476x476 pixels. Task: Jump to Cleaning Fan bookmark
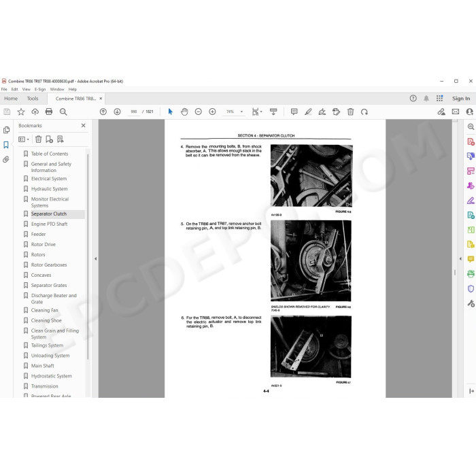[44, 310]
